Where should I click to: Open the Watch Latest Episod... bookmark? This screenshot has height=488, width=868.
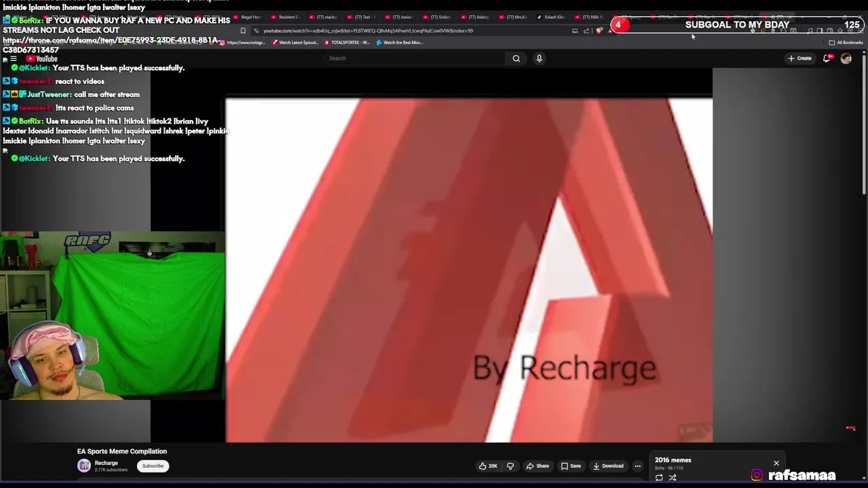click(x=295, y=43)
